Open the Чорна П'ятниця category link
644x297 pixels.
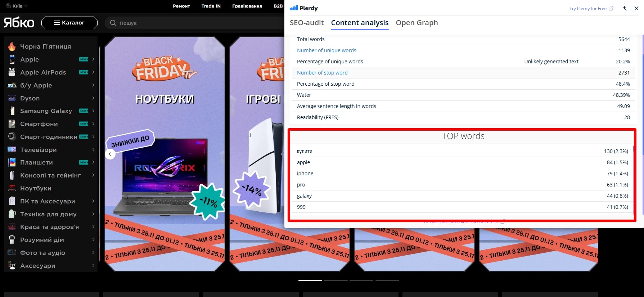click(x=45, y=46)
